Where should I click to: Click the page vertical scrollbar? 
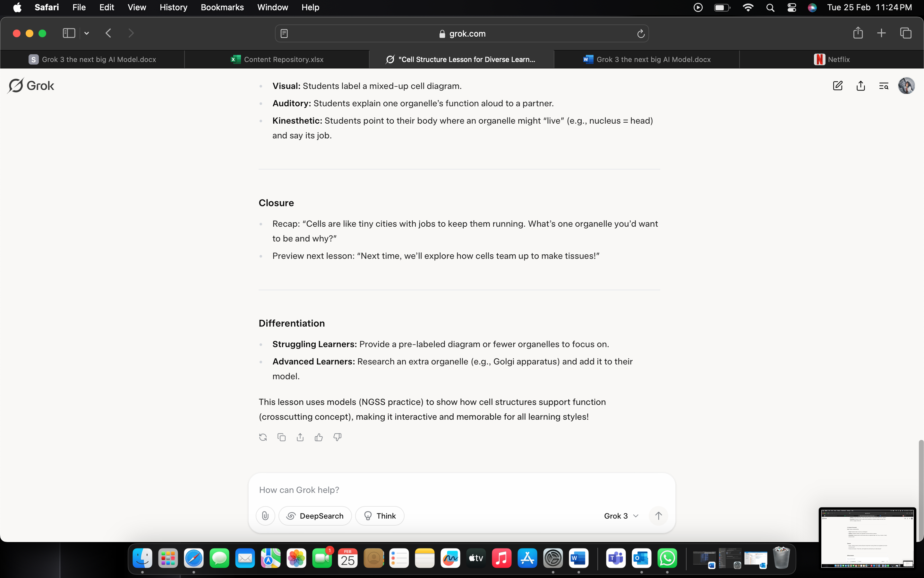click(921, 490)
